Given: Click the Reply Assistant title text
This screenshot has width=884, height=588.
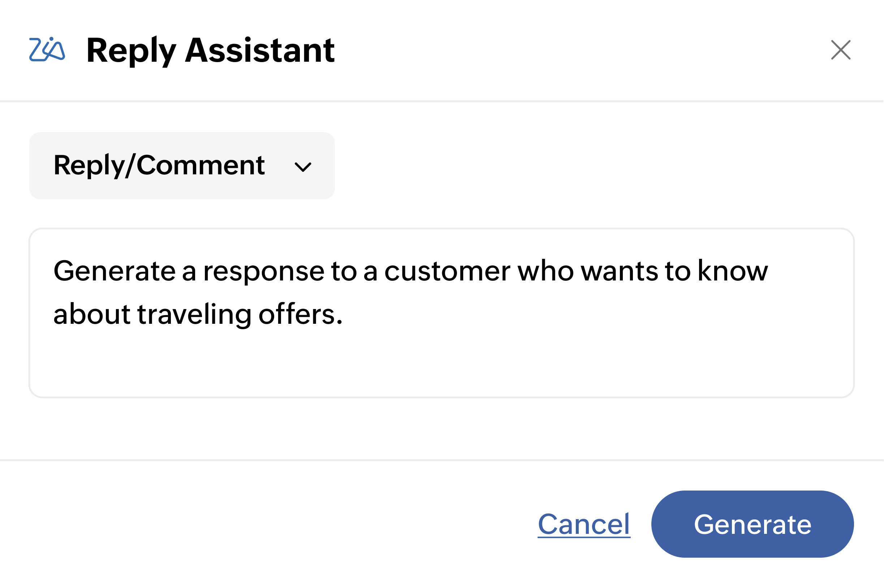Looking at the screenshot, I should point(210,51).
